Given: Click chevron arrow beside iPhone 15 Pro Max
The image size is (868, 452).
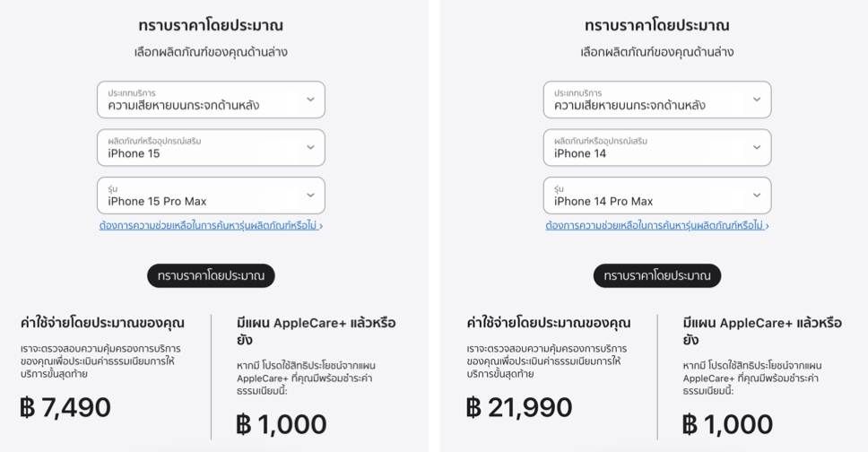Looking at the screenshot, I should tap(310, 196).
